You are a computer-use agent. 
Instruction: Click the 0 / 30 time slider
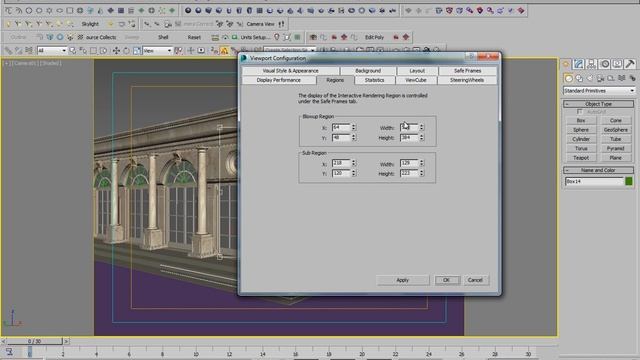click(x=35, y=341)
